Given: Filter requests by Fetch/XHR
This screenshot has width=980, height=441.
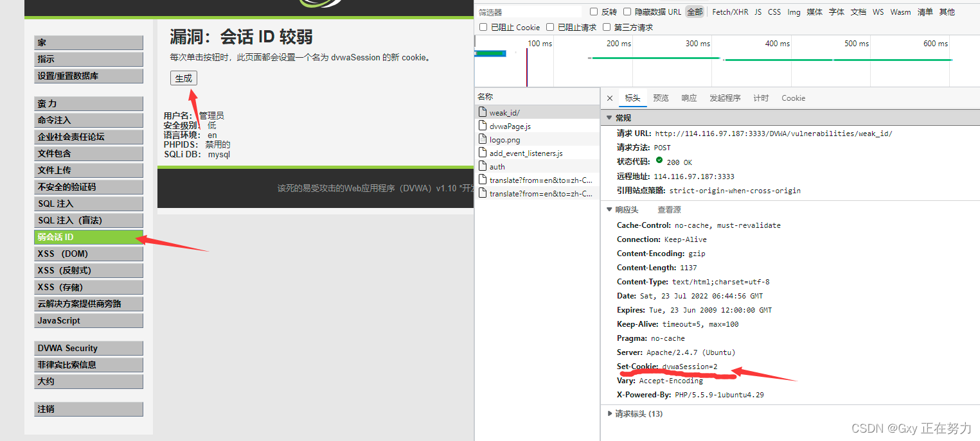Looking at the screenshot, I should (x=730, y=12).
